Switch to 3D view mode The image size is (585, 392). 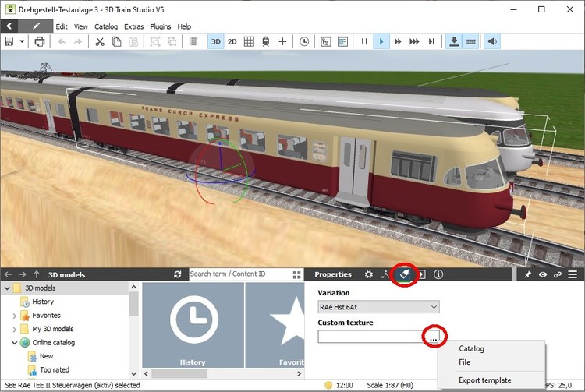point(216,41)
